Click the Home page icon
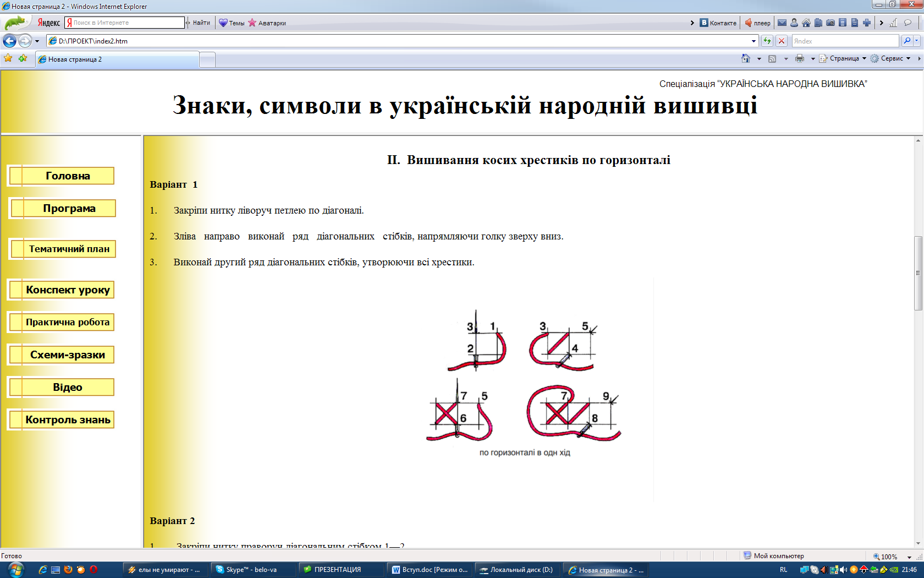 pos(746,58)
